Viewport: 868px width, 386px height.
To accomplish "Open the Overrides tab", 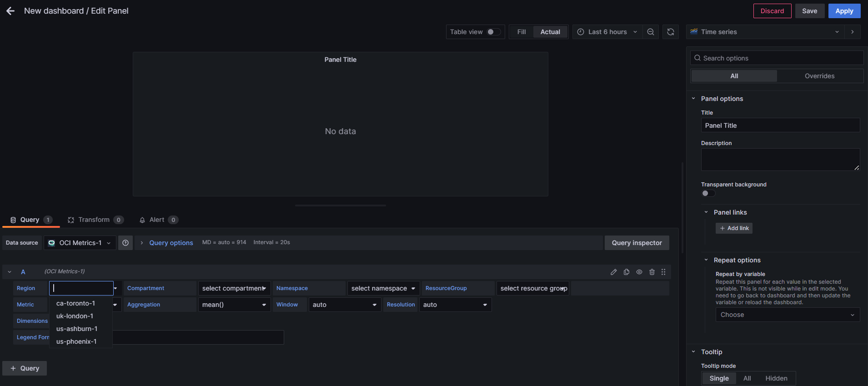I will tap(819, 76).
